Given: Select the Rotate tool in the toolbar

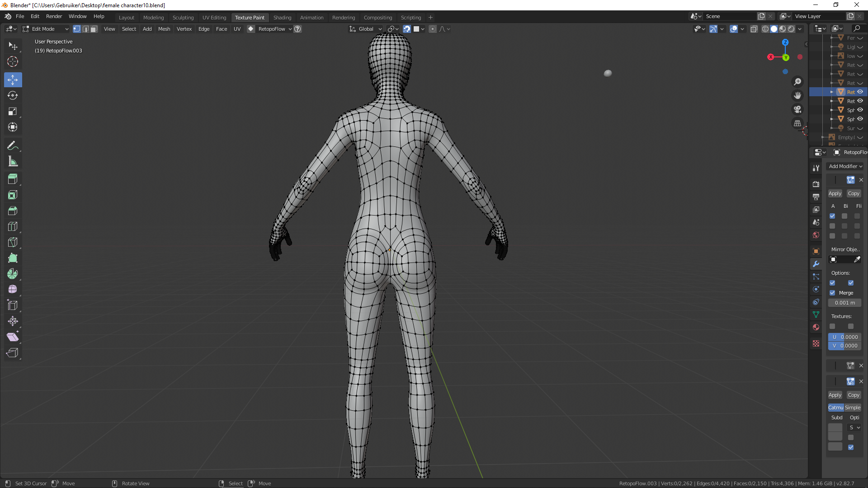Looking at the screenshot, I should click(x=13, y=95).
